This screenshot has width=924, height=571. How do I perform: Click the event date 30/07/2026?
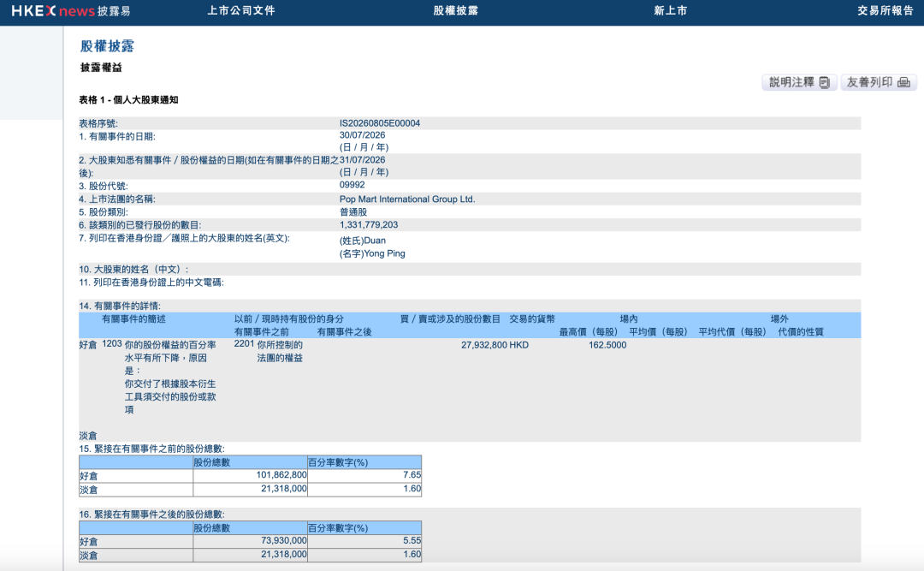click(362, 135)
